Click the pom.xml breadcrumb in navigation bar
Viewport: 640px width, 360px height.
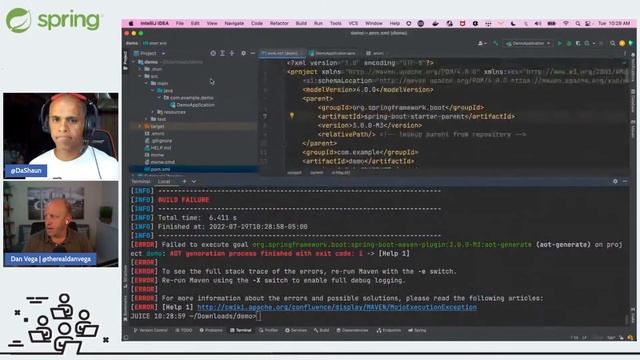click(x=156, y=43)
